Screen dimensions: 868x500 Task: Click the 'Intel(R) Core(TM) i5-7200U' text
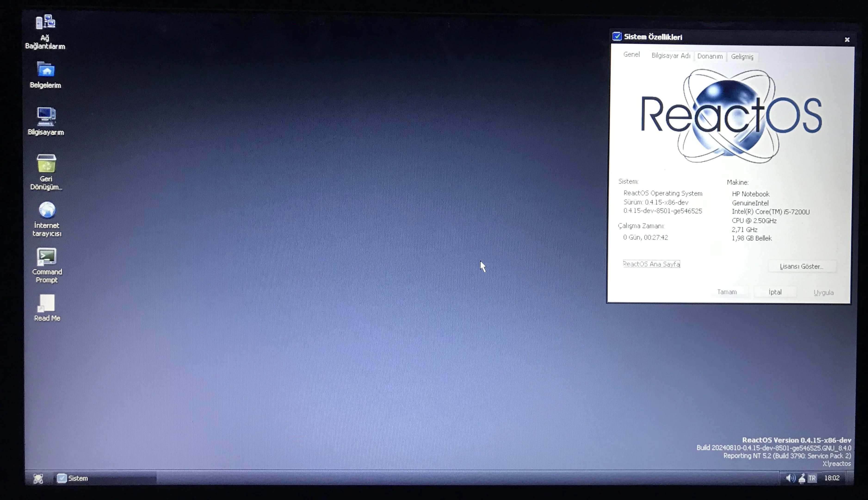(x=771, y=212)
